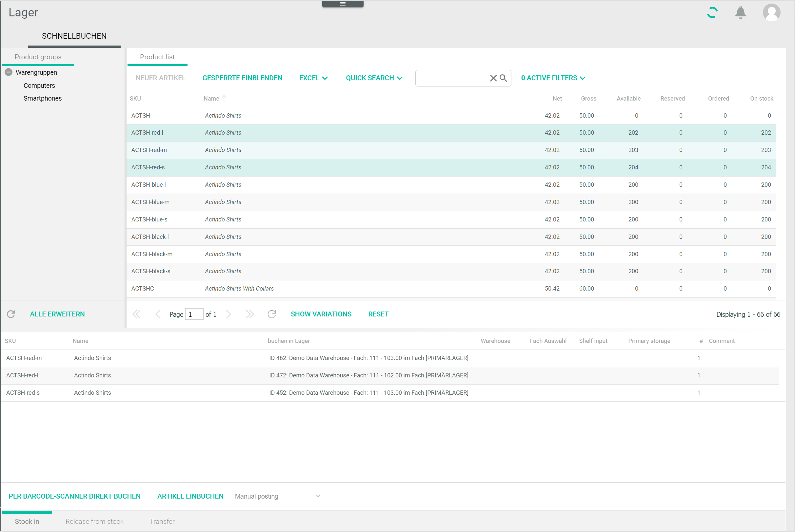Go to previous page arrow
This screenshot has height=532, width=795.
pyautogui.click(x=158, y=314)
